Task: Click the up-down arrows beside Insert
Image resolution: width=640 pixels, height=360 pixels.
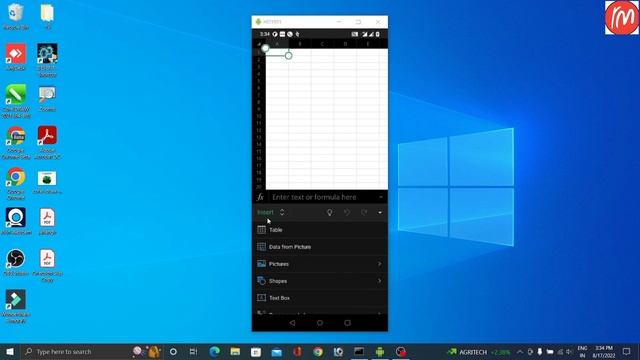Action: [x=282, y=212]
